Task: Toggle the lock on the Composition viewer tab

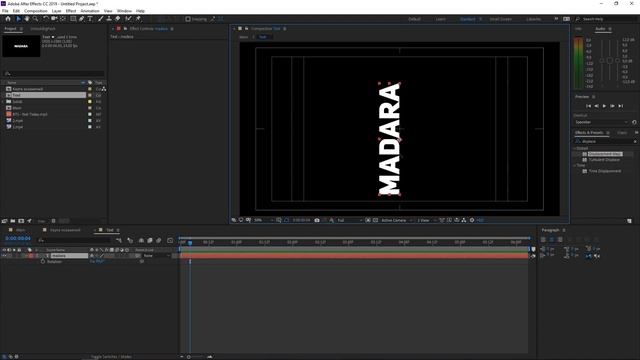Action: [x=247, y=29]
